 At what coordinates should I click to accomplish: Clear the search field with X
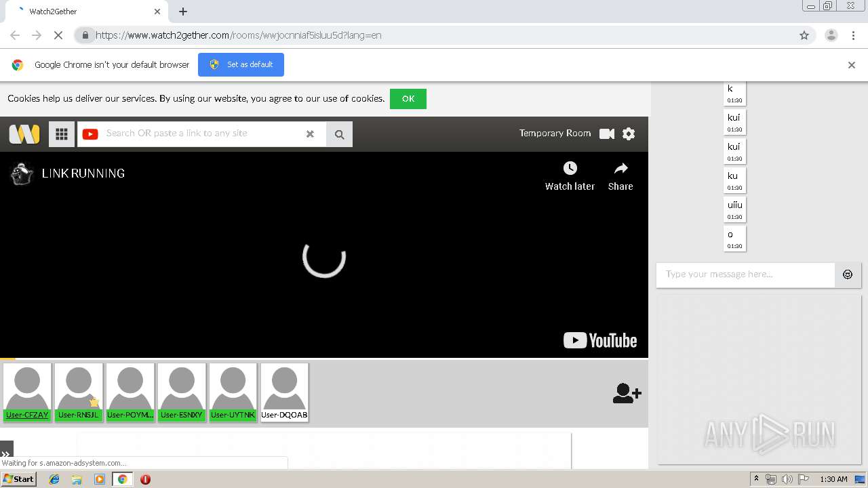[310, 134]
